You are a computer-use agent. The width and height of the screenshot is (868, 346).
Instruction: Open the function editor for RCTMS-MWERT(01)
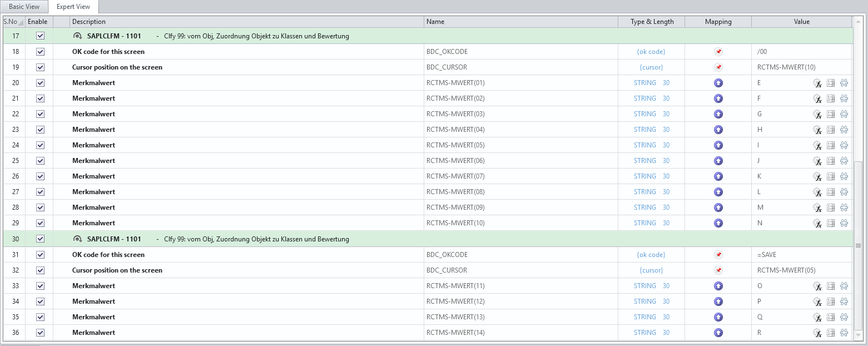coord(818,83)
